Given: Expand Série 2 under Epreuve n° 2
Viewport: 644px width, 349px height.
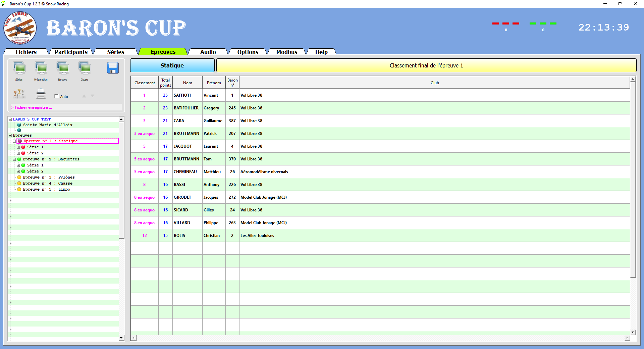Looking at the screenshot, I should [x=18, y=171].
